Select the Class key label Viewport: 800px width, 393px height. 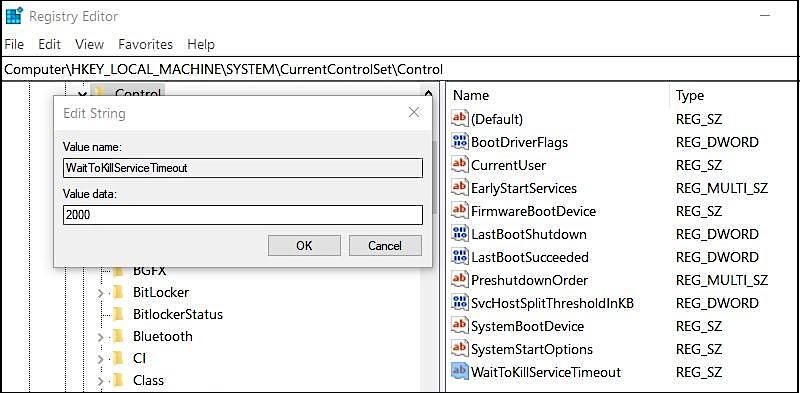coord(148,380)
